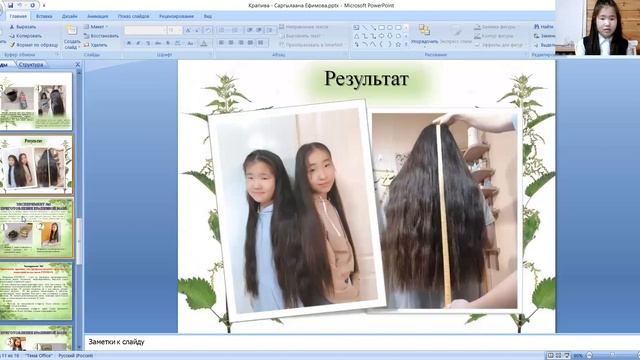Decrease font size icon
The width and height of the screenshot is (640, 360).
click(x=198, y=30)
